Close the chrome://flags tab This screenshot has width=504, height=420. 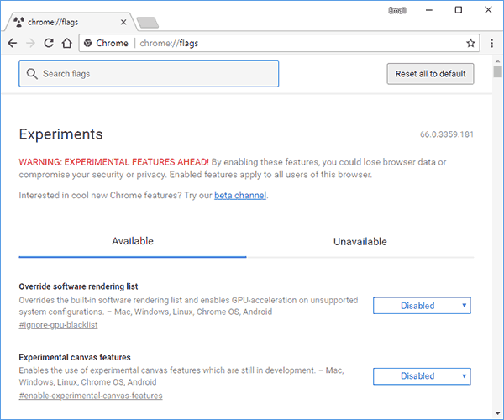(x=123, y=22)
